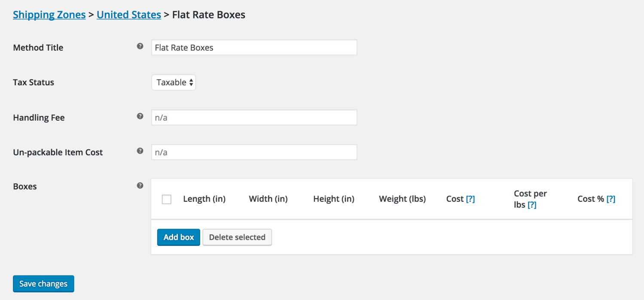644x300 pixels.
Task: Click Delete selected in the Boxes table
Action: pyautogui.click(x=237, y=237)
